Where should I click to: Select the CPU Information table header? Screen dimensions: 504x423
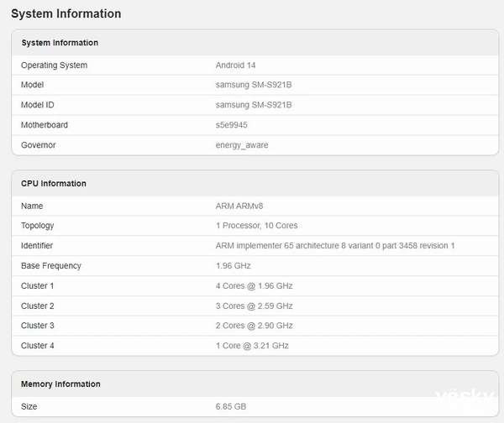[x=54, y=184]
